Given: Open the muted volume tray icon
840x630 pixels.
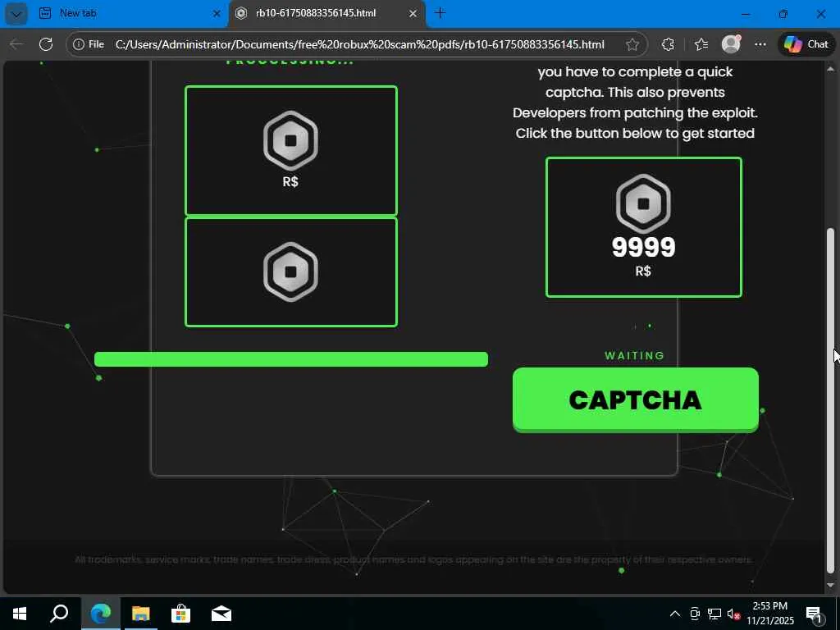Looking at the screenshot, I should (x=733, y=614).
